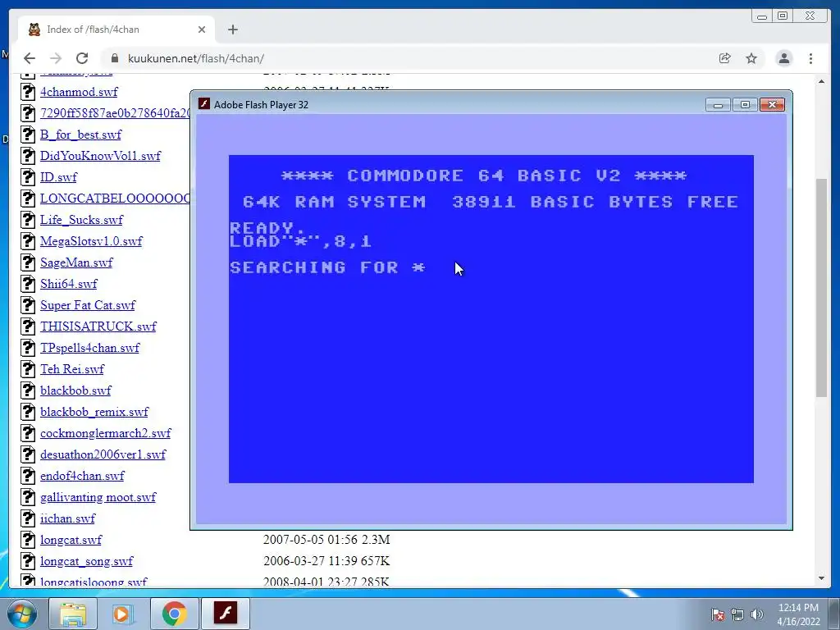Click the address bar URL field
The width and height of the screenshot is (840, 630).
[x=407, y=58]
